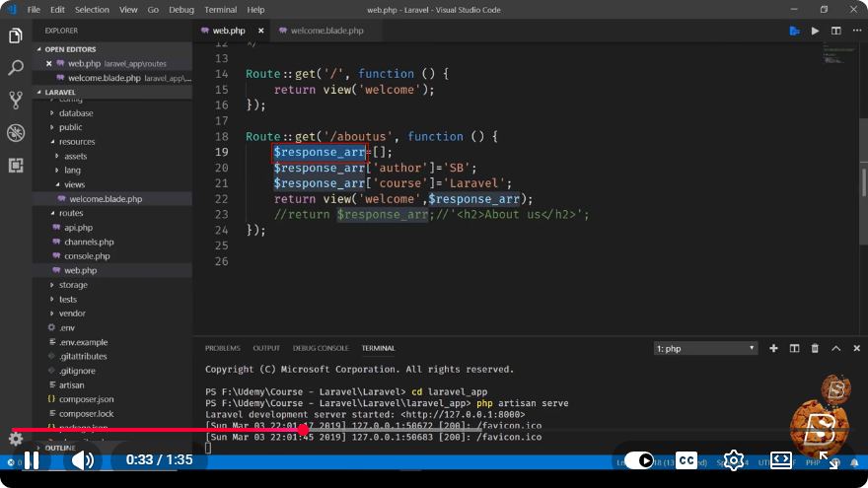Click the notification bell in status bar

pos(855,462)
